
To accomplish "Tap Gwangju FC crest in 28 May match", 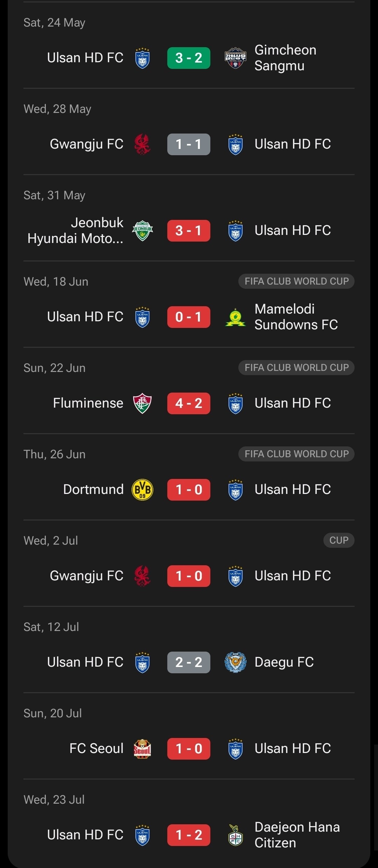I will tap(142, 144).
